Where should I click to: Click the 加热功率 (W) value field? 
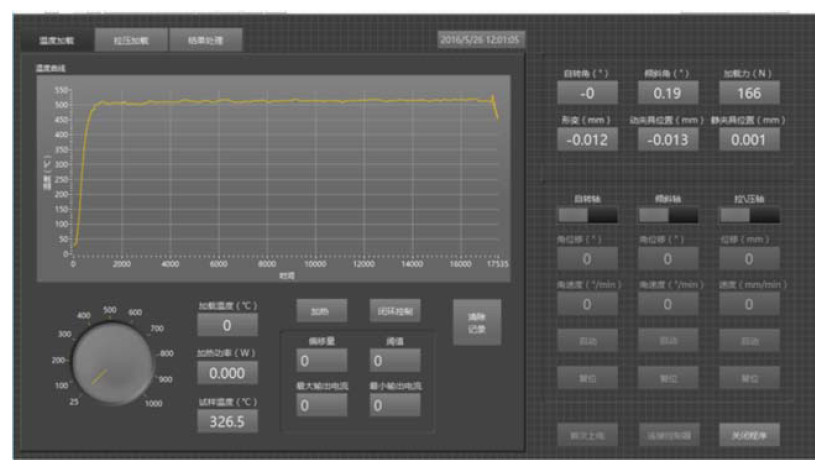pos(227,373)
